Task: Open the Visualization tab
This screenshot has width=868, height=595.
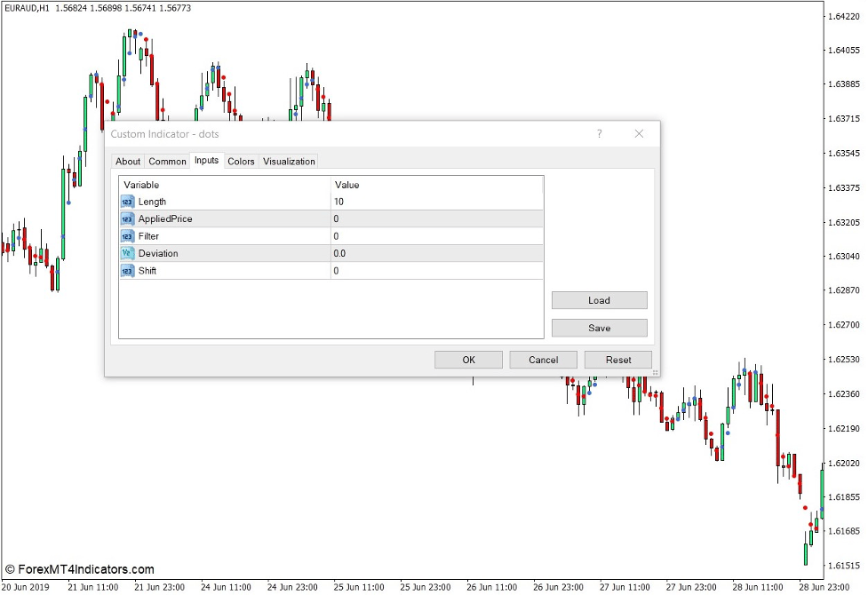Action: tap(291, 162)
